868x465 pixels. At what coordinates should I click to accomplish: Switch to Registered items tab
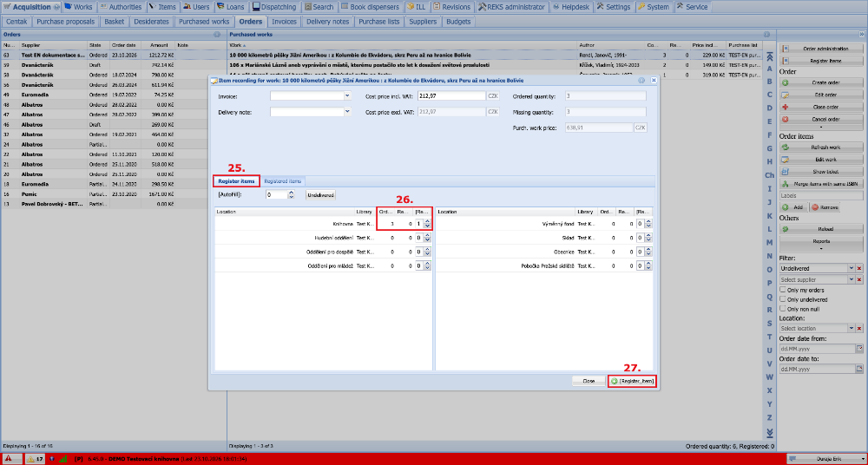coord(282,181)
